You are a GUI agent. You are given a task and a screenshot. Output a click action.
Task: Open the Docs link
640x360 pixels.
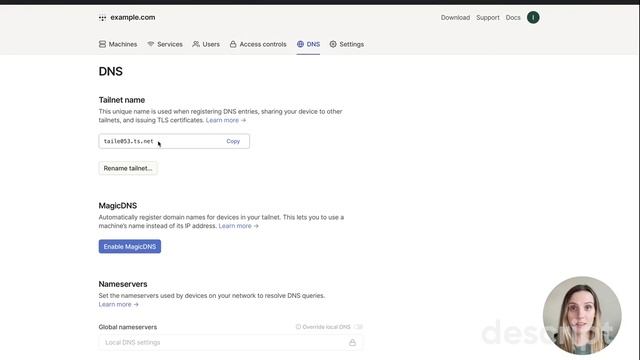(x=513, y=18)
